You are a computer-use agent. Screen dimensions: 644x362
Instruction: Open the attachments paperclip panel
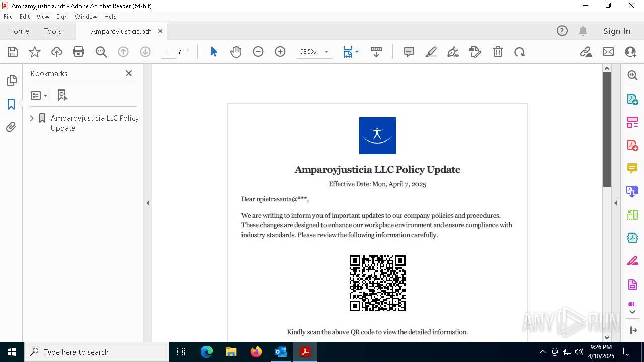coord(11,127)
